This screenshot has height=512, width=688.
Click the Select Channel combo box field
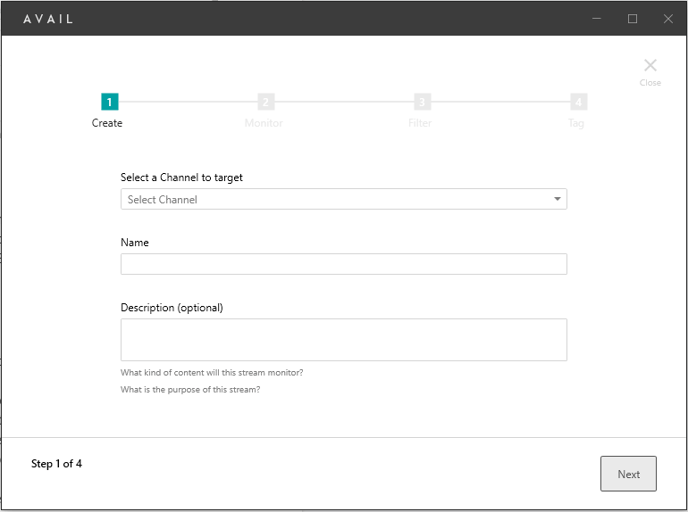click(344, 199)
